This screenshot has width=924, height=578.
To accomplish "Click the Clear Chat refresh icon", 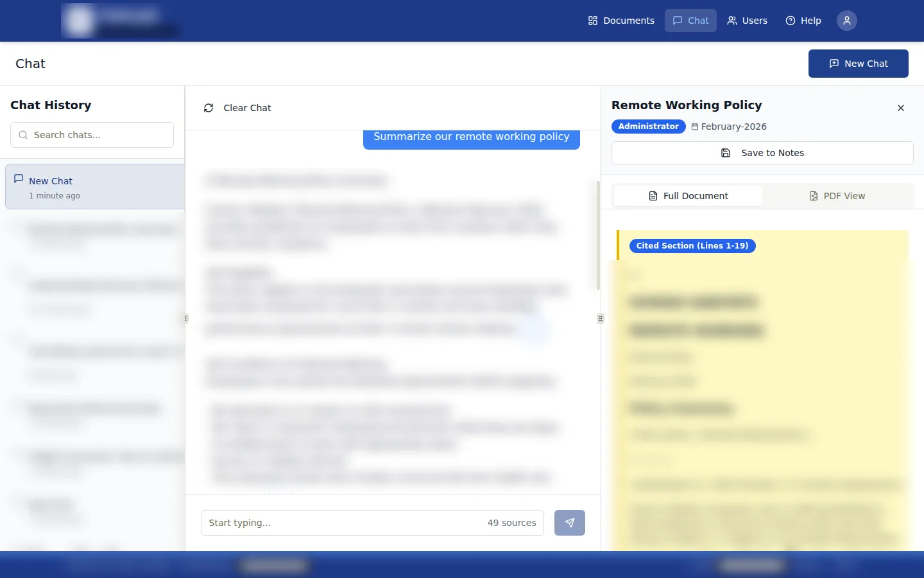I will [209, 108].
